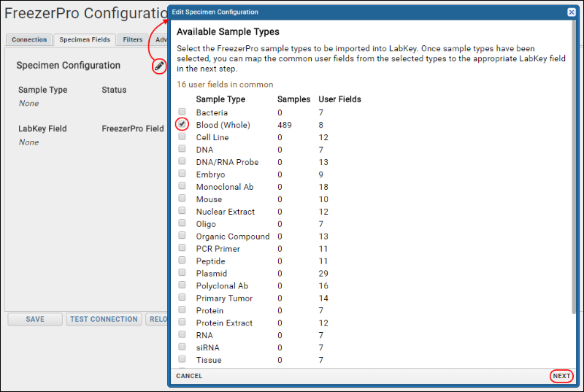Click the TEST CONNECTION button
Screen dimensions: 584x392
[x=104, y=319]
